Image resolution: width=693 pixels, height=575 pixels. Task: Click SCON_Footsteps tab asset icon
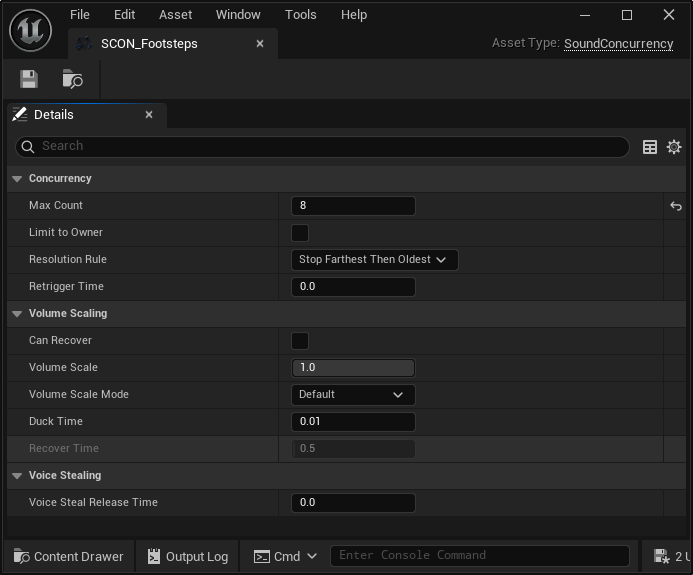pos(84,44)
